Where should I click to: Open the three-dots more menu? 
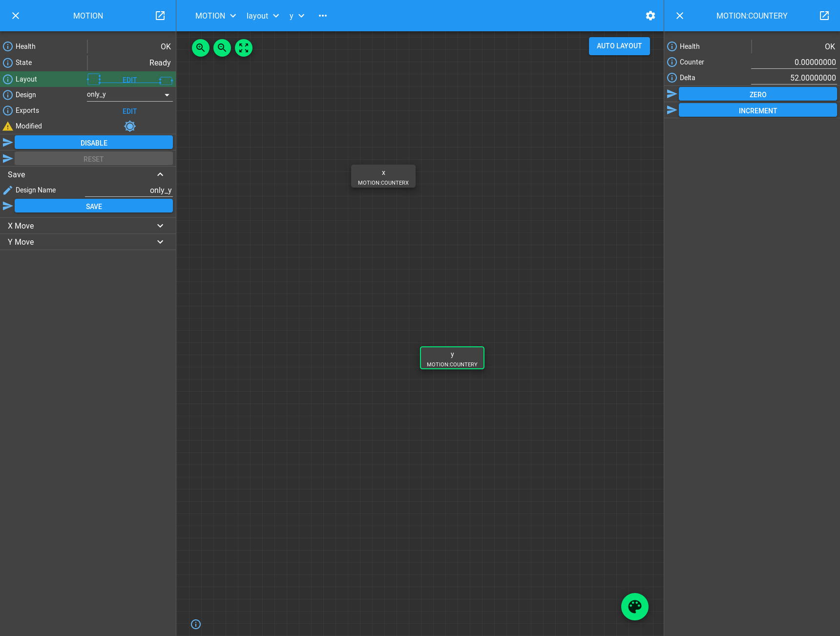322,16
